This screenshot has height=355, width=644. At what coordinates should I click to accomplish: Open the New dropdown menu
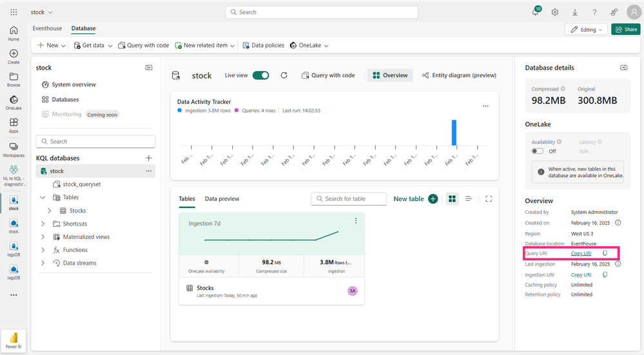[x=52, y=46]
